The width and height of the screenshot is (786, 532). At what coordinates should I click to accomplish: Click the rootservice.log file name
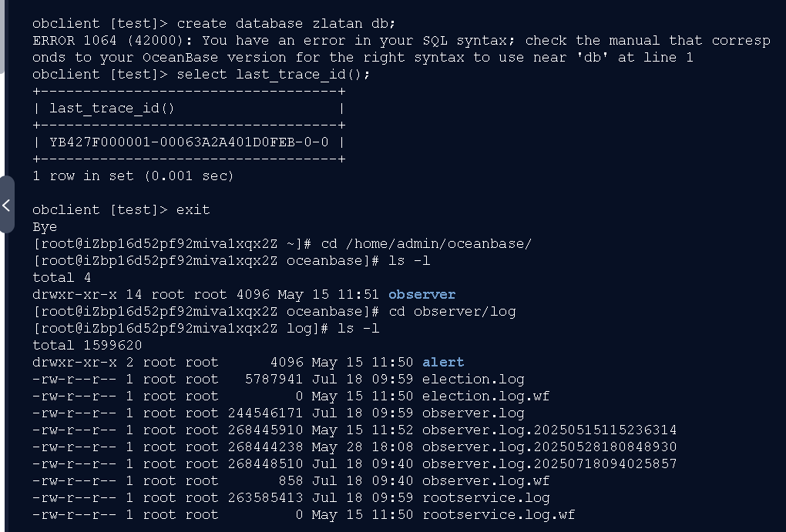pyautogui.click(x=485, y=498)
